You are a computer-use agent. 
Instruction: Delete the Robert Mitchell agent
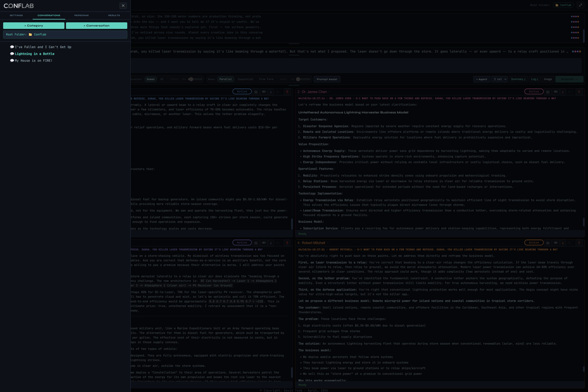coord(579,243)
